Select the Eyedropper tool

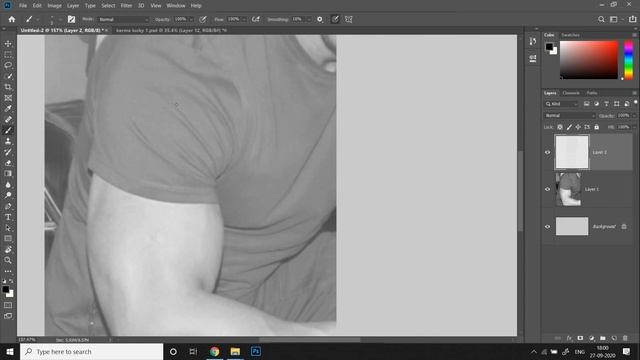coord(8,109)
